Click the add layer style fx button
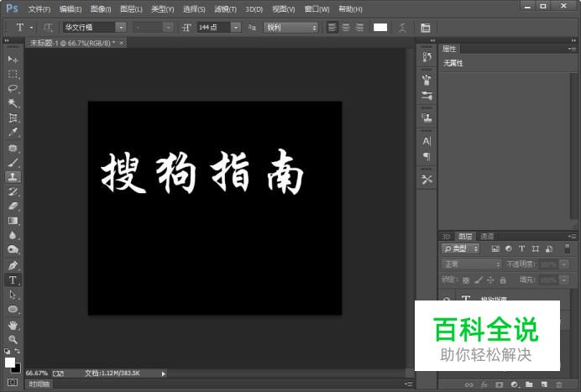 484,384
